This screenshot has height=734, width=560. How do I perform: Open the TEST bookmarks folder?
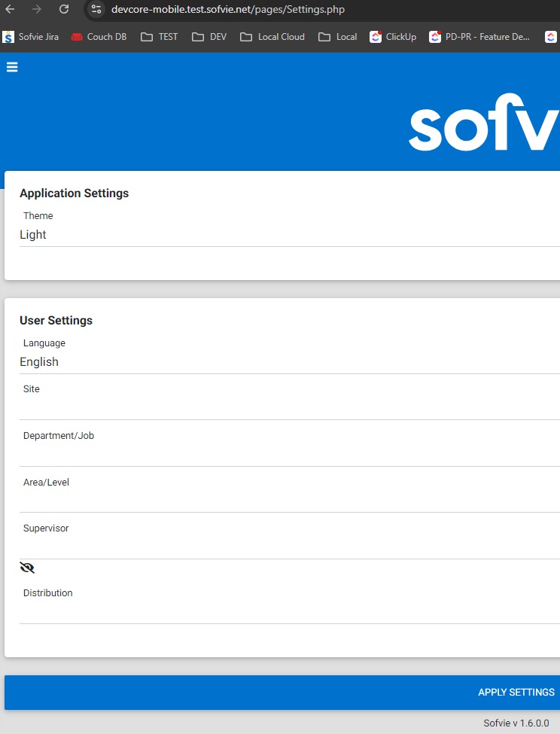pyautogui.click(x=160, y=37)
